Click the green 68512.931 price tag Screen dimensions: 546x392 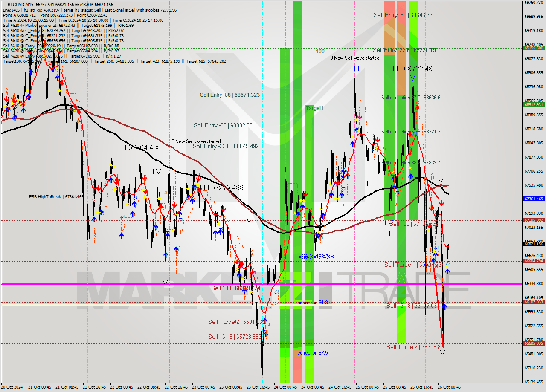[533, 104]
